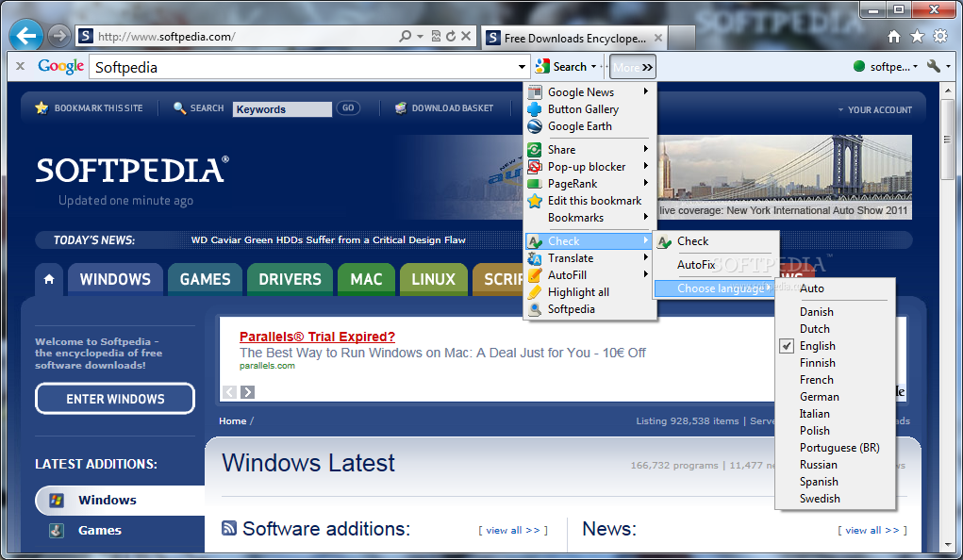This screenshot has width=963, height=560.
Task: Open the browser Home icon
Action: 894,37
